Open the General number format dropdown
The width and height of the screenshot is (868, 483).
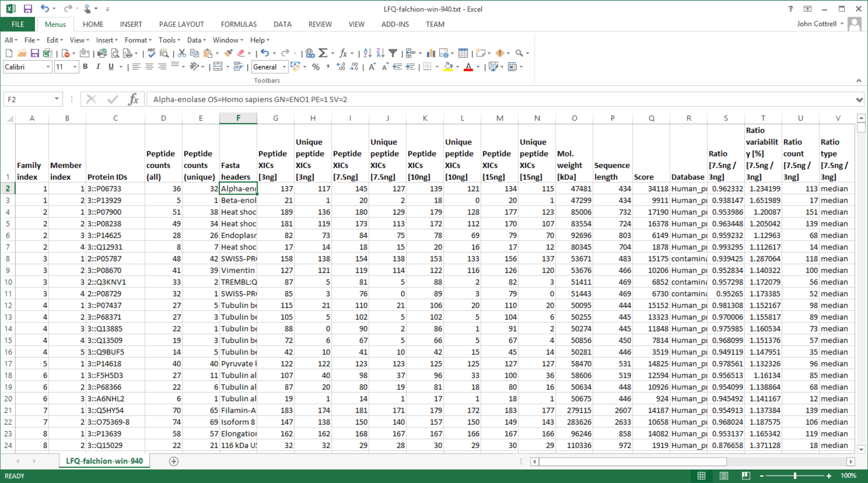tap(283, 67)
